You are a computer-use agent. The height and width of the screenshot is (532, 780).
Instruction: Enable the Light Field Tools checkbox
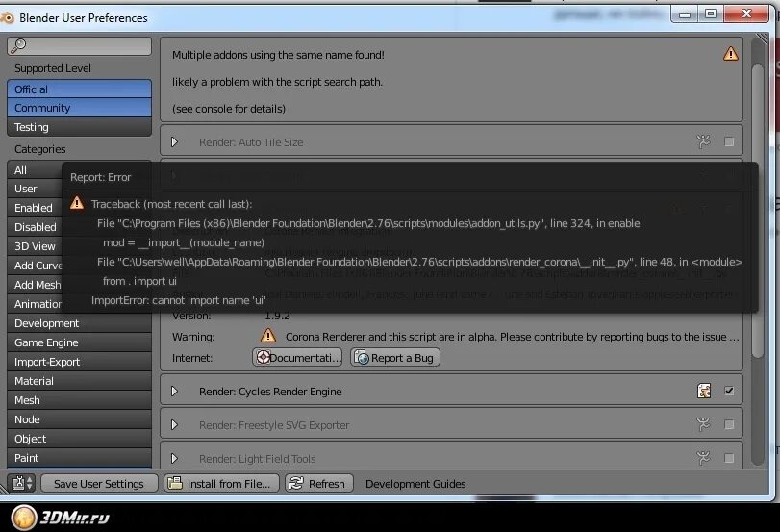click(729, 458)
